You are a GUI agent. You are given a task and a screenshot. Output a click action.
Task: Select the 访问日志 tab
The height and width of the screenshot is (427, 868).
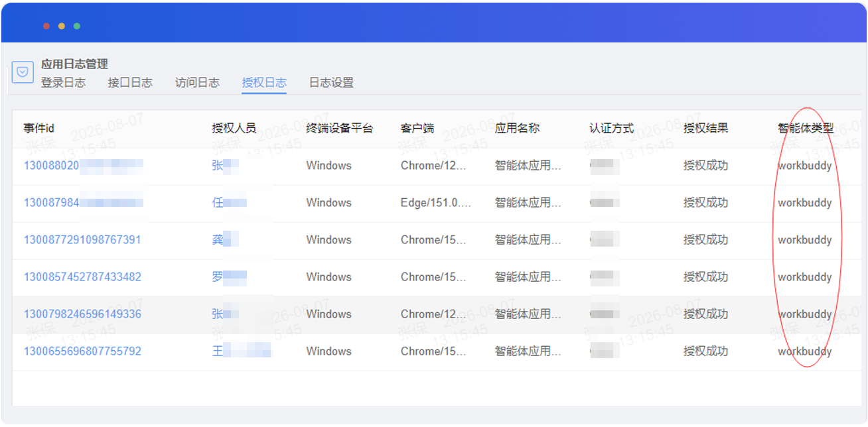pos(197,83)
